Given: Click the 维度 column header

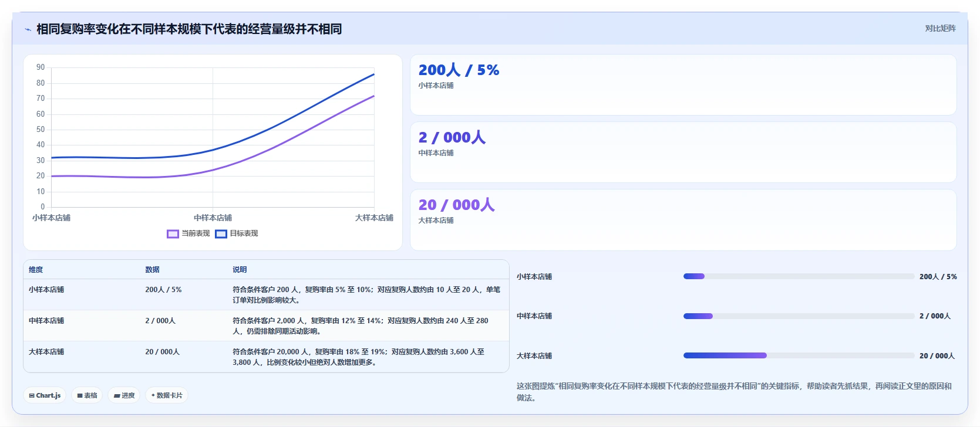Looking at the screenshot, I should pos(36,270).
